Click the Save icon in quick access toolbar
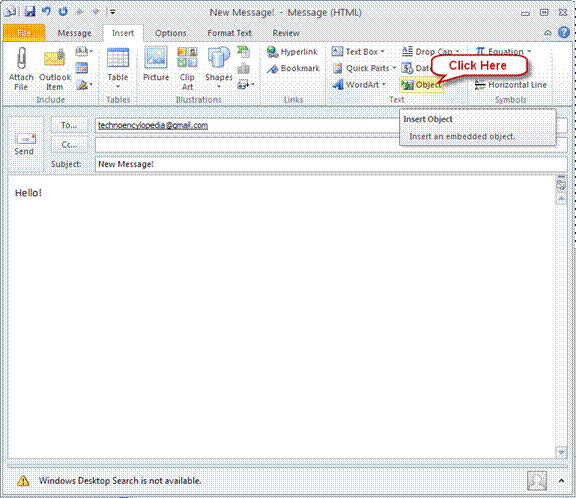Image resolution: width=576 pixels, height=498 pixels. click(30, 12)
